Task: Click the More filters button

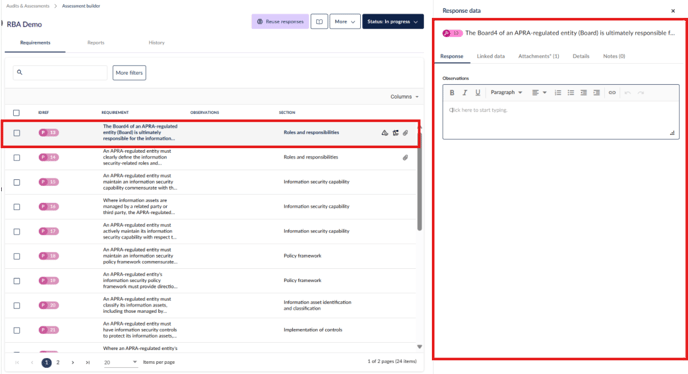Action: (x=129, y=73)
